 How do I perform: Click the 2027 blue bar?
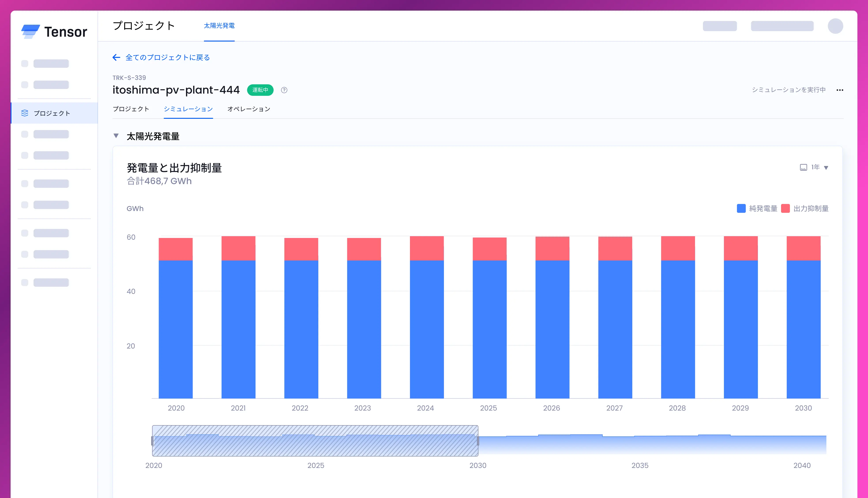tap(615, 329)
